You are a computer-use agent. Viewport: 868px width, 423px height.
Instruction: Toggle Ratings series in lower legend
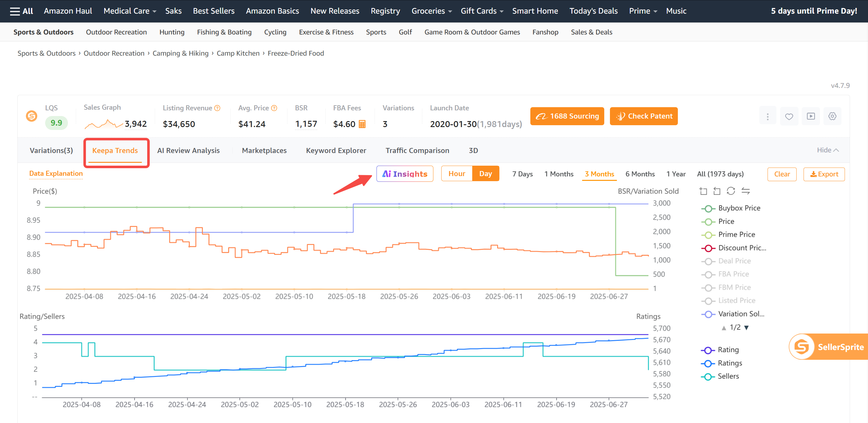pyautogui.click(x=721, y=363)
